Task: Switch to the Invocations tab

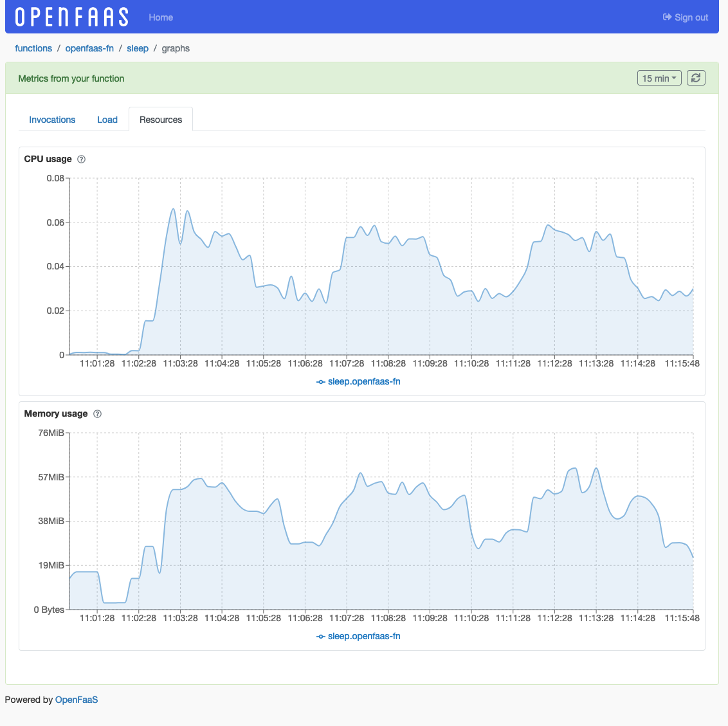Action: [x=52, y=120]
